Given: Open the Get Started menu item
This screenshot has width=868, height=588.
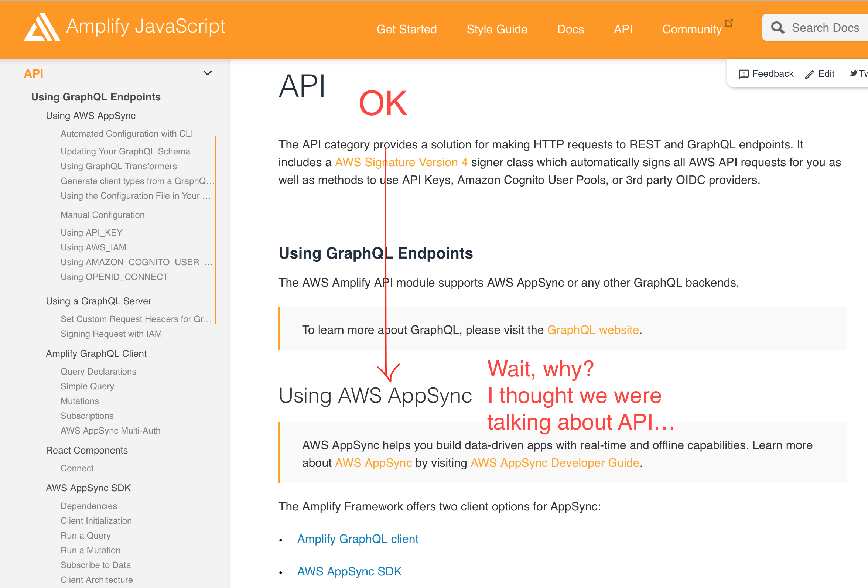Looking at the screenshot, I should tap(406, 29).
